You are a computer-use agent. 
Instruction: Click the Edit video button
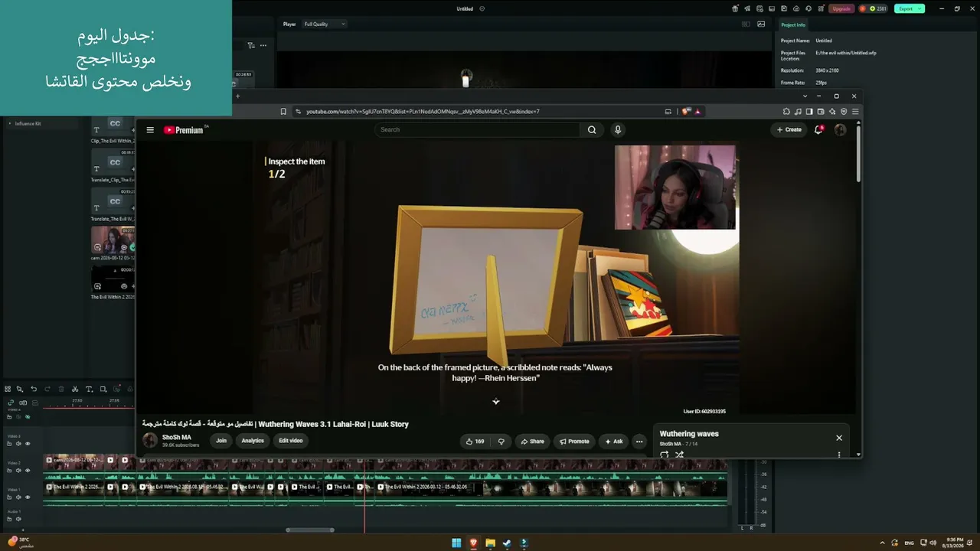[x=291, y=441]
